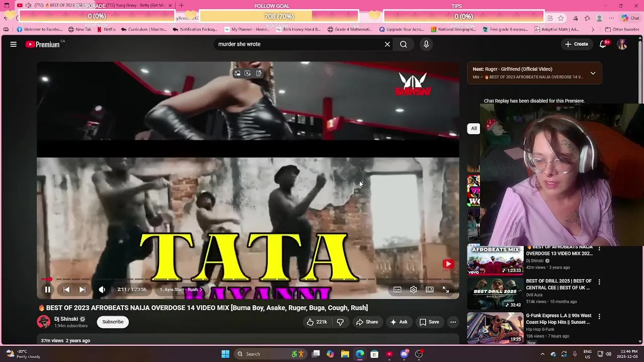The width and height of the screenshot is (644, 362).
Task: Show hidden system tray icons
Action: 542,354
